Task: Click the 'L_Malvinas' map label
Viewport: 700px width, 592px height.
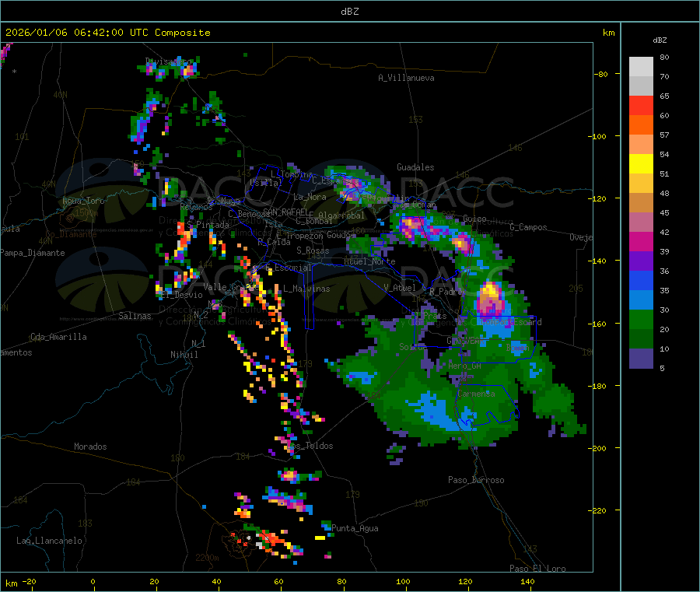Action: tap(306, 289)
